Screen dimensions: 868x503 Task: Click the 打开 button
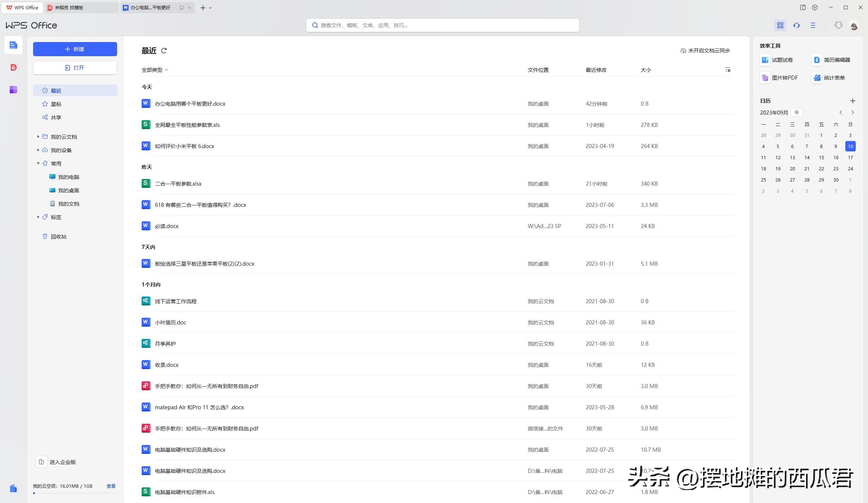[75, 68]
